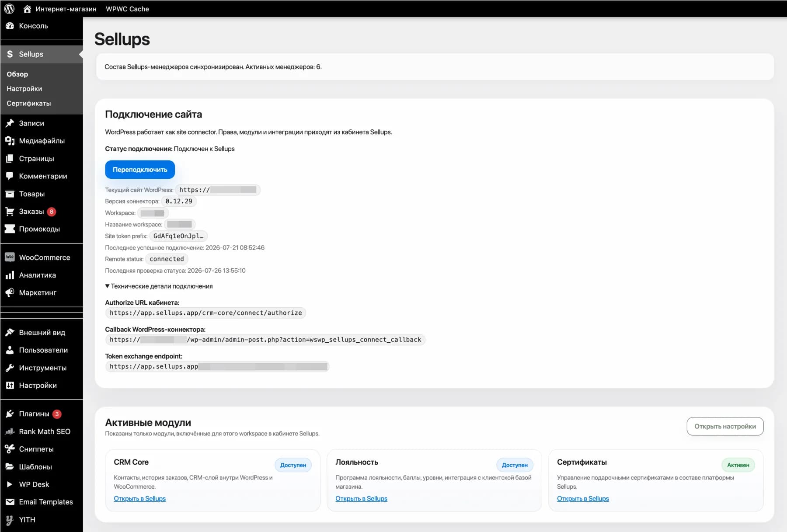Click the Пользователи user icon
787x532 pixels.
coord(10,350)
